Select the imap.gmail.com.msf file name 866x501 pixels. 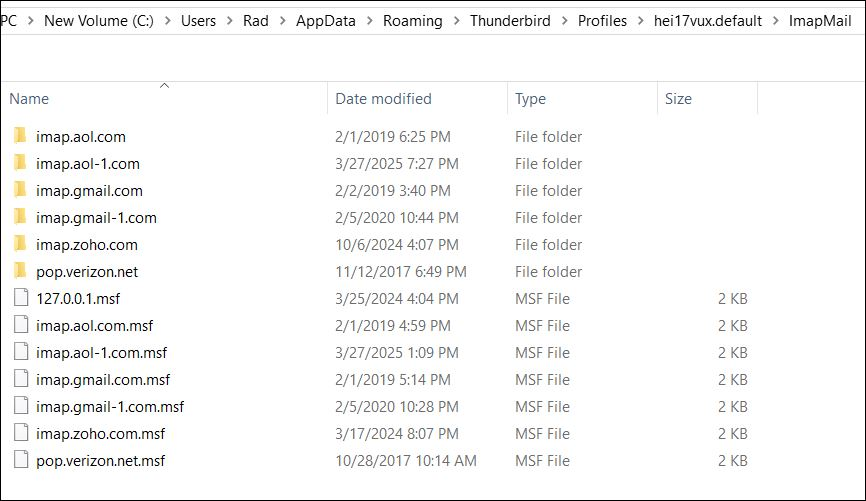[103, 379]
